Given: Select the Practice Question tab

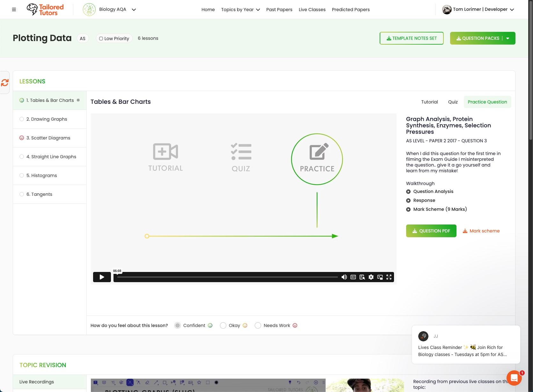Looking at the screenshot, I should tap(487, 102).
